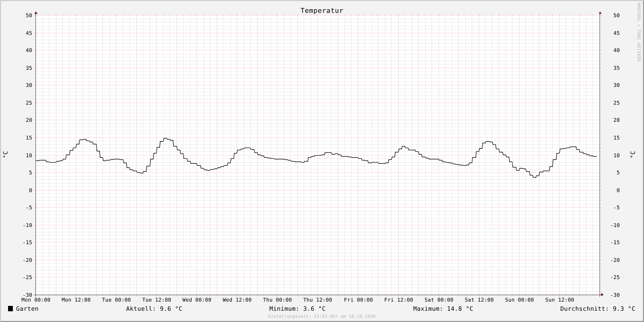644x322 pixels.
Task: Click the 'Tue 12:00' time axis label
Action: (x=157, y=300)
